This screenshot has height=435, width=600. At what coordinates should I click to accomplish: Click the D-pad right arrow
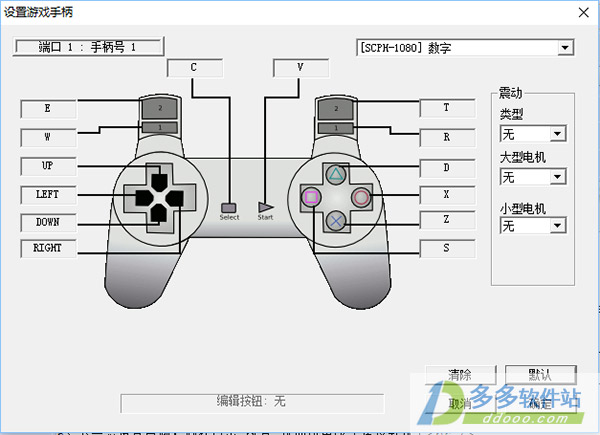coord(174,198)
